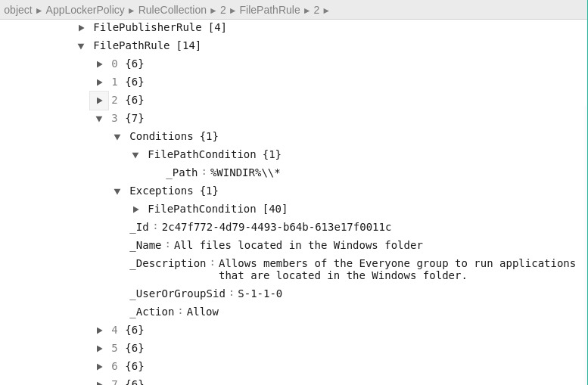Collapse array item 3
The image size is (588, 385).
pos(99,119)
